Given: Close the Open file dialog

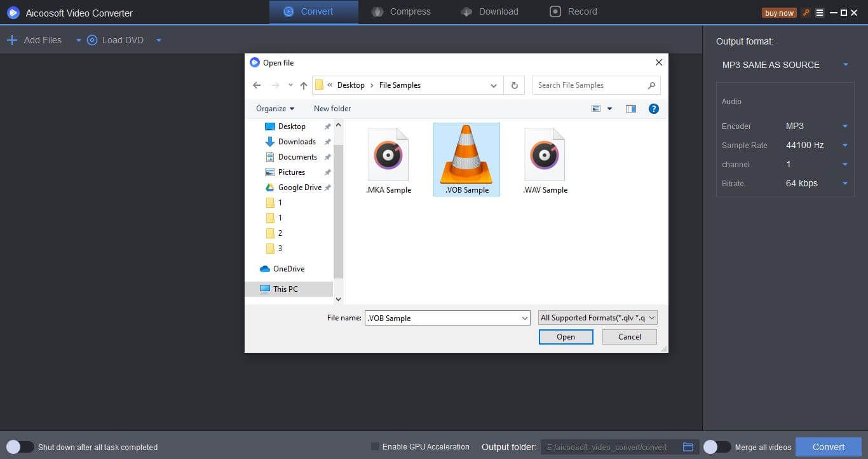Looking at the screenshot, I should click(659, 62).
